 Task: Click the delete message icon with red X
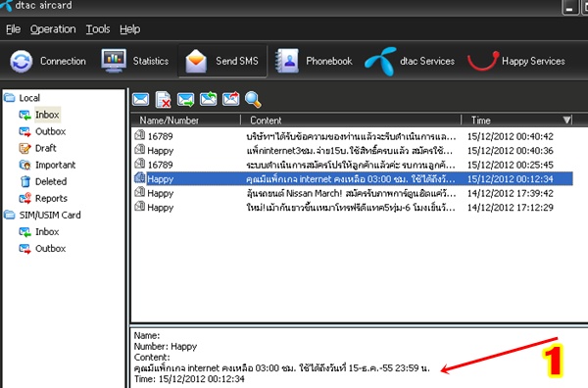click(163, 100)
